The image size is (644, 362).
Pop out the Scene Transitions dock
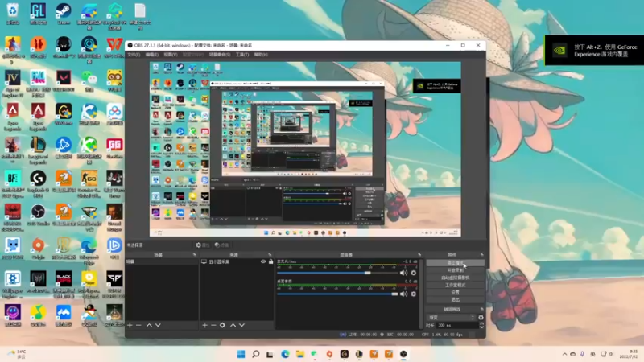click(481, 309)
